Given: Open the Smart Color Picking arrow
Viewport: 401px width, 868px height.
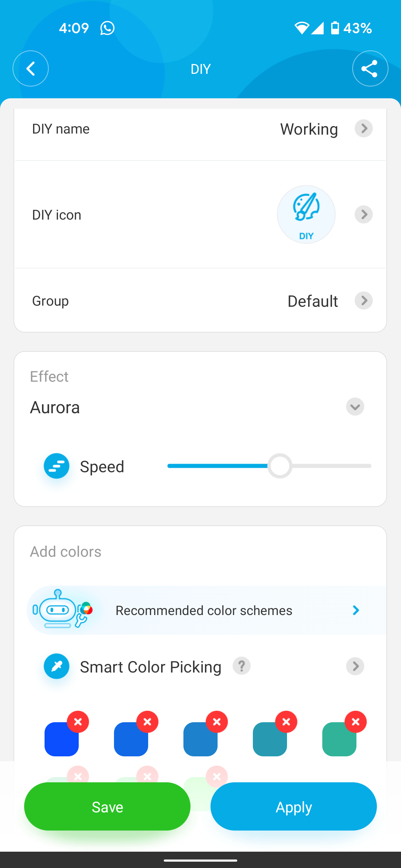Looking at the screenshot, I should click(x=355, y=666).
